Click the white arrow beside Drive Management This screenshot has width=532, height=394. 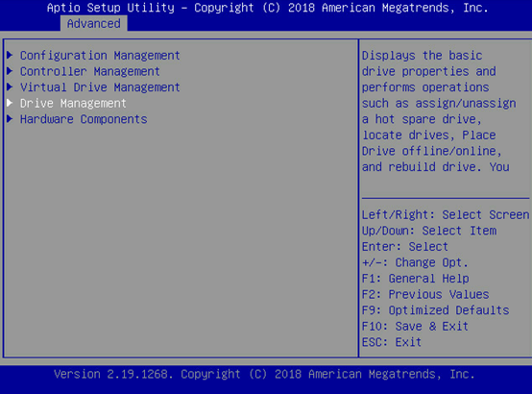coord(10,103)
